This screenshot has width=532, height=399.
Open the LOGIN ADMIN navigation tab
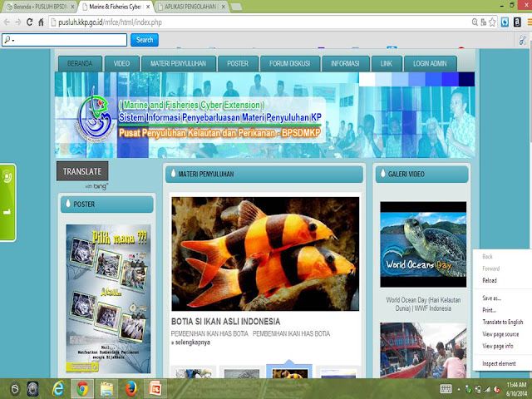point(431,63)
